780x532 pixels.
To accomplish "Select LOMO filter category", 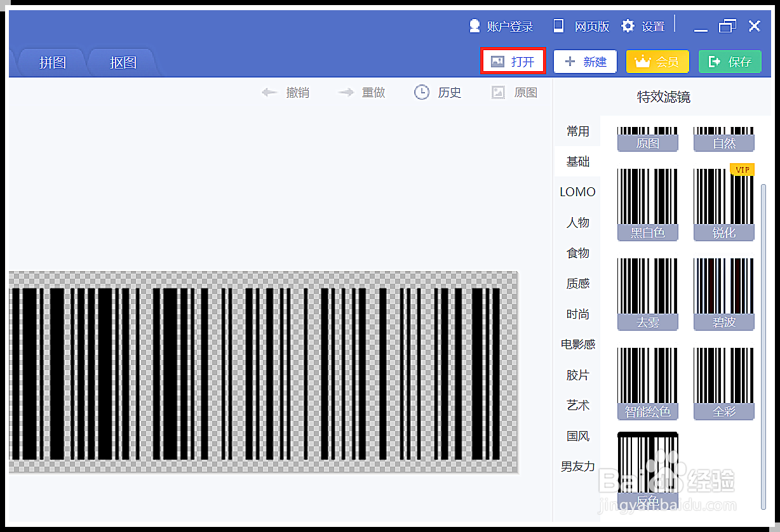I will [578, 192].
